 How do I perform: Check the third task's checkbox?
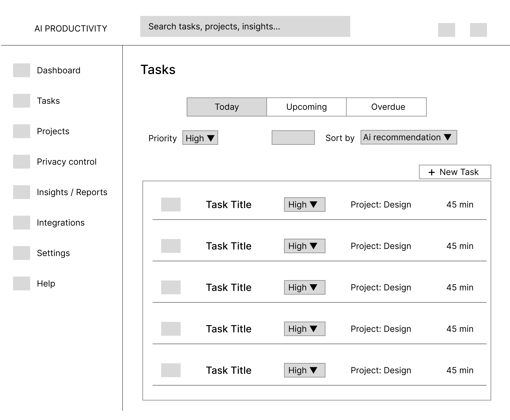coord(171,287)
